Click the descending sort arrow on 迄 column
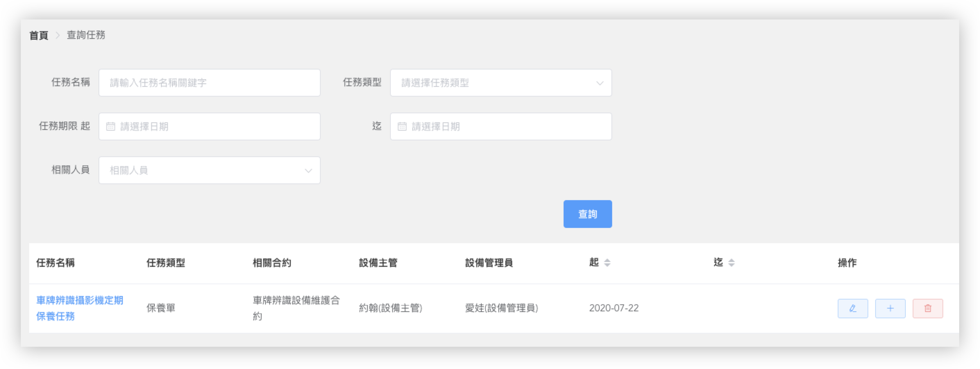 [731, 265]
